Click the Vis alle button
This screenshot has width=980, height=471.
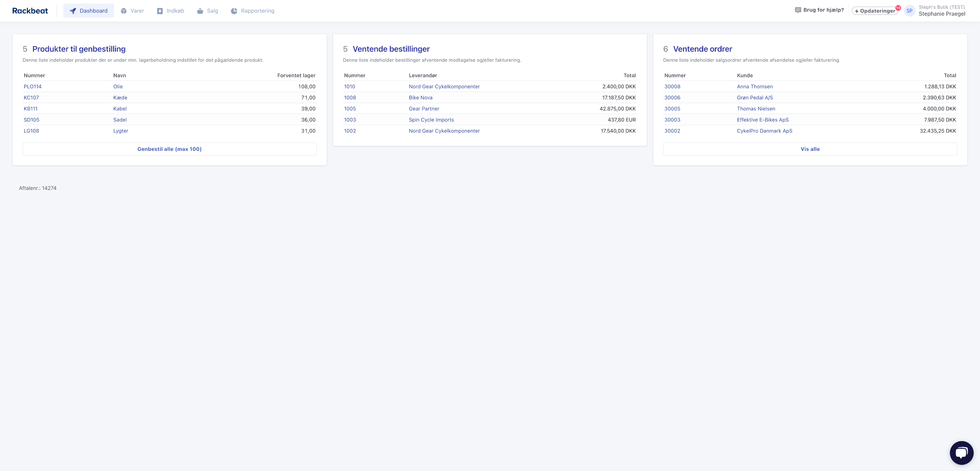810,149
